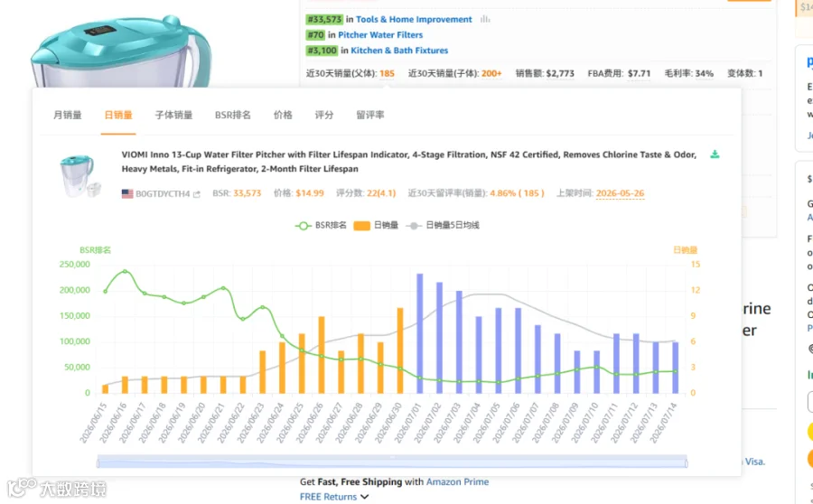Click the 评分数 22(4.1) value
This screenshot has height=504, width=813.
coord(381,193)
